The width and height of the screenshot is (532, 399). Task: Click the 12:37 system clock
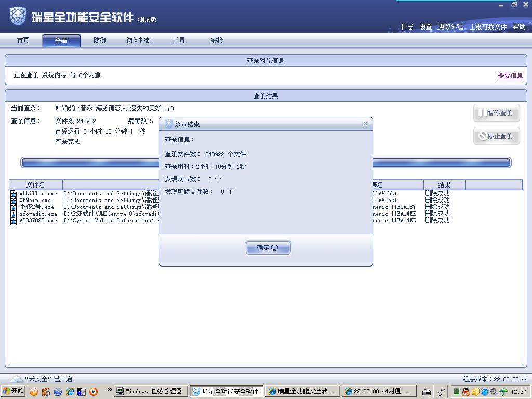(519, 392)
